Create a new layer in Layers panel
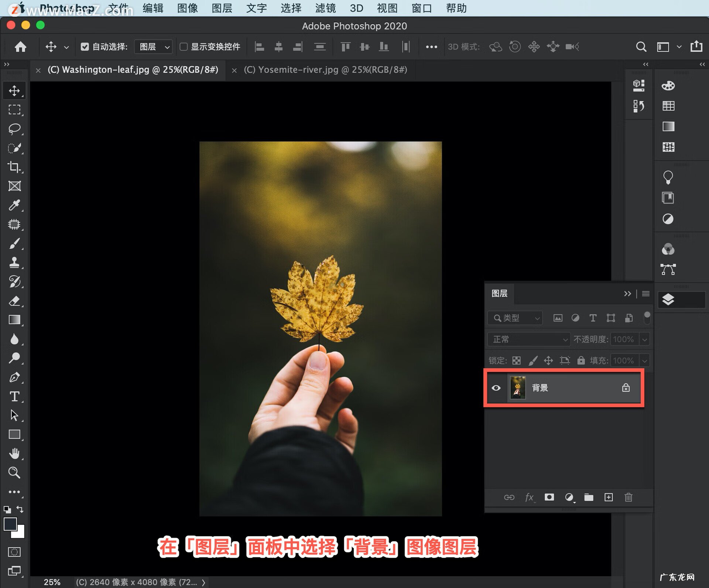Viewport: 709px width, 588px height. coord(609,498)
